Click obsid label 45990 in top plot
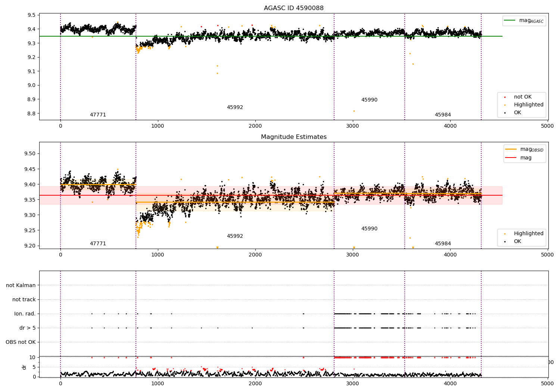This screenshot has height=392, width=560. click(369, 100)
